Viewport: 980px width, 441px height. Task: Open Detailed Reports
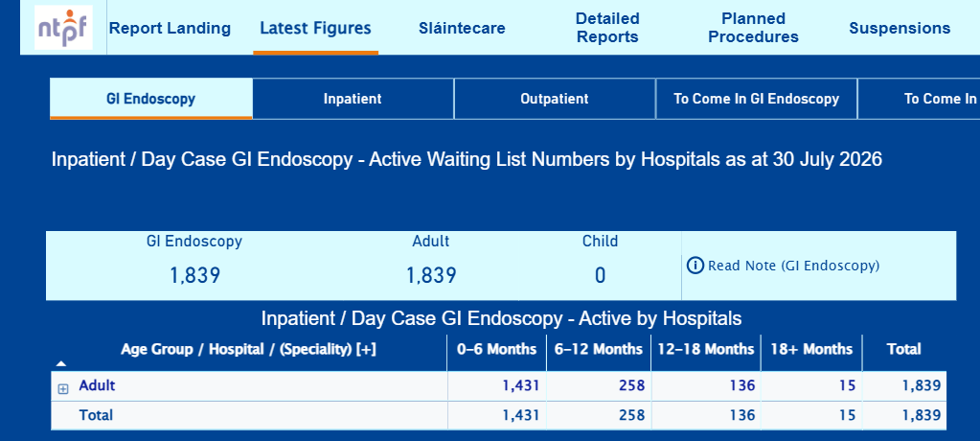click(x=607, y=28)
